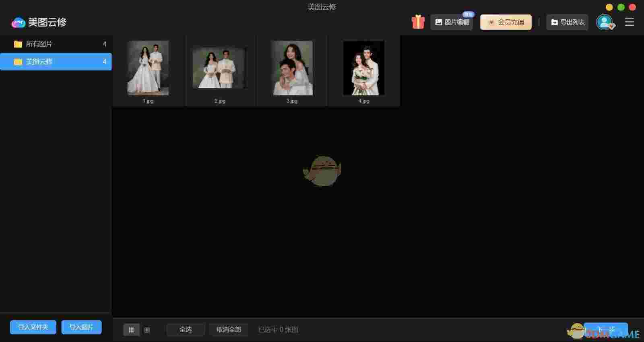Open 会员充值 membership recharge

(x=506, y=22)
